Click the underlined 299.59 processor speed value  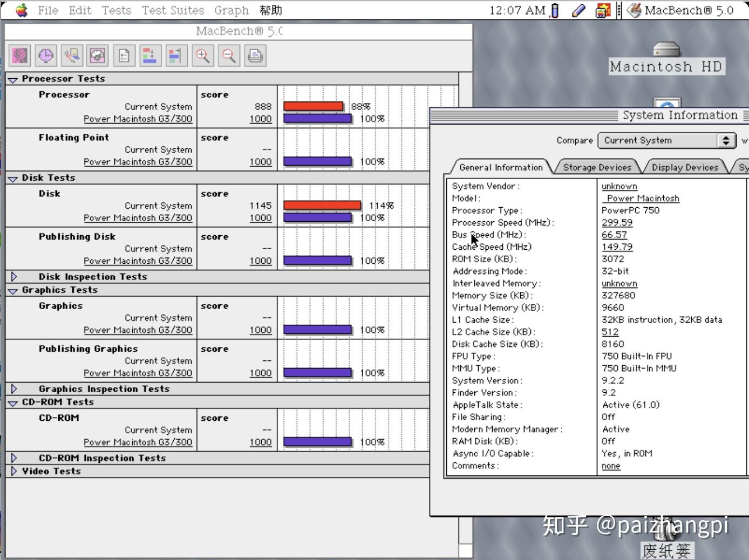click(617, 223)
